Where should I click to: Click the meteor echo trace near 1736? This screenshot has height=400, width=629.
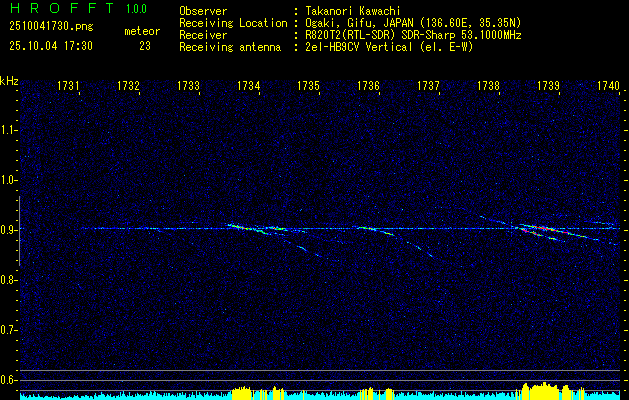point(375,231)
